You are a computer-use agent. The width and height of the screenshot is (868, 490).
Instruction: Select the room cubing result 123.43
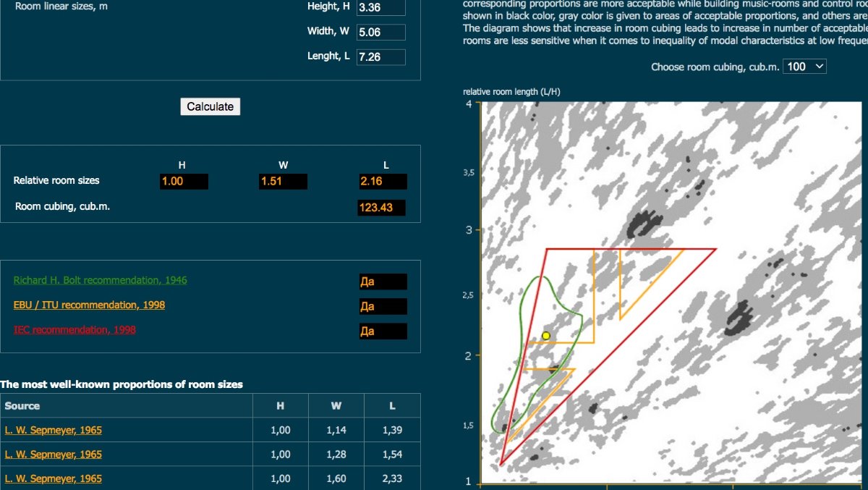coord(380,208)
